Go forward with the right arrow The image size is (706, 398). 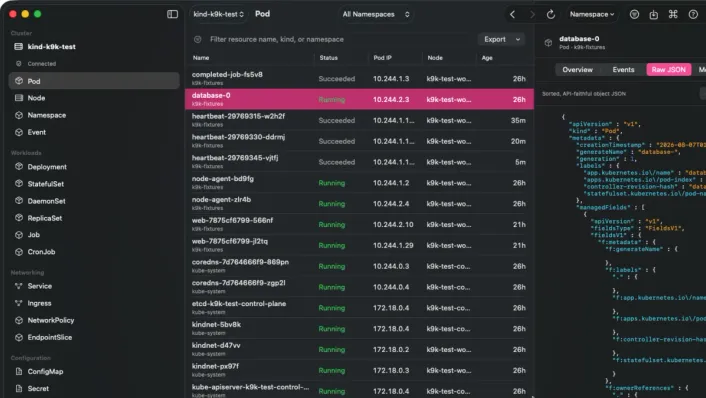click(x=532, y=14)
